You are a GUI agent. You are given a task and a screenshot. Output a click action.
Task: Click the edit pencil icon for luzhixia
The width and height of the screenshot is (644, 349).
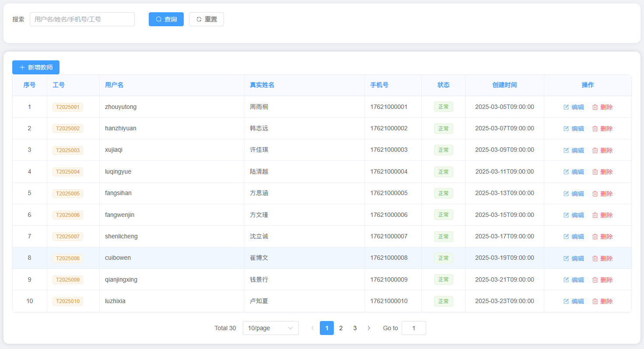point(566,301)
